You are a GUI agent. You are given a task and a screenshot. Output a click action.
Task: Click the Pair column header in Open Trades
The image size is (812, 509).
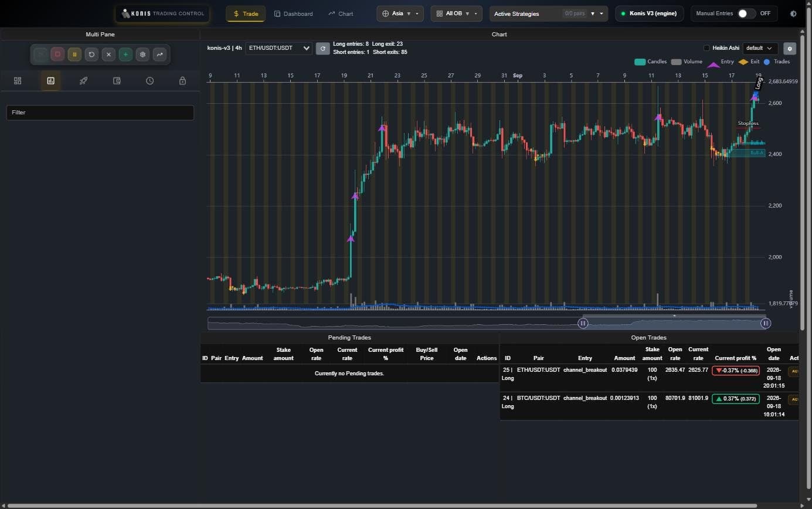(x=538, y=358)
